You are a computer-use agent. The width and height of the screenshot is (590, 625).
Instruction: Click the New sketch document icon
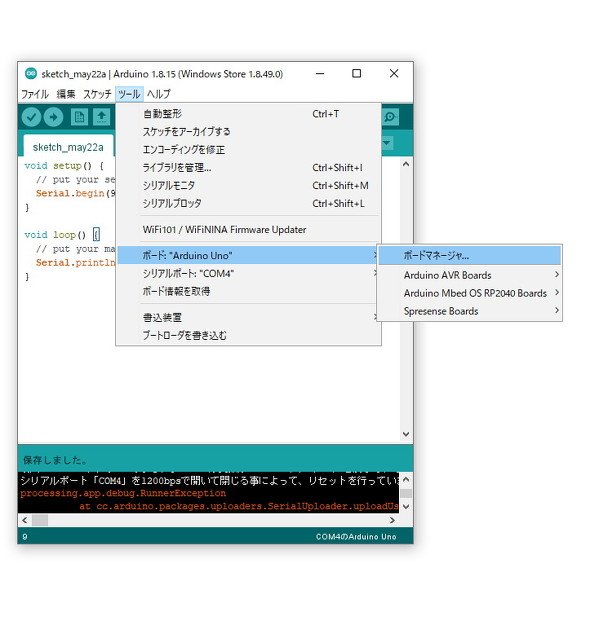pyautogui.click(x=79, y=117)
